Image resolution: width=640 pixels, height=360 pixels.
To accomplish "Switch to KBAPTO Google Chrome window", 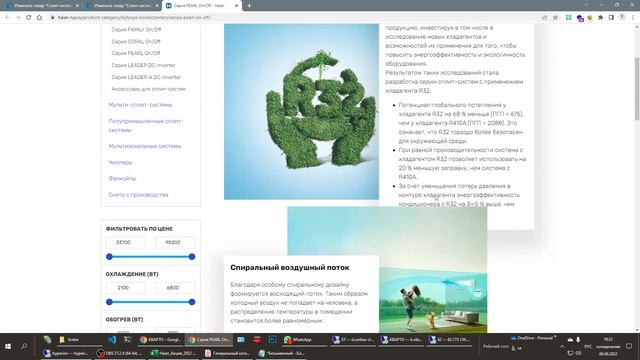I will [x=160, y=340].
